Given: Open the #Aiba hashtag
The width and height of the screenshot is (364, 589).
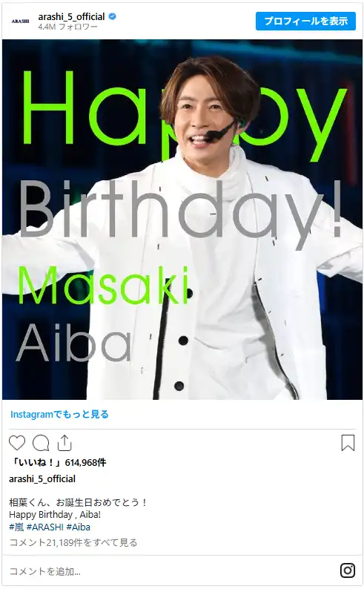Looking at the screenshot, I should 78,527.
